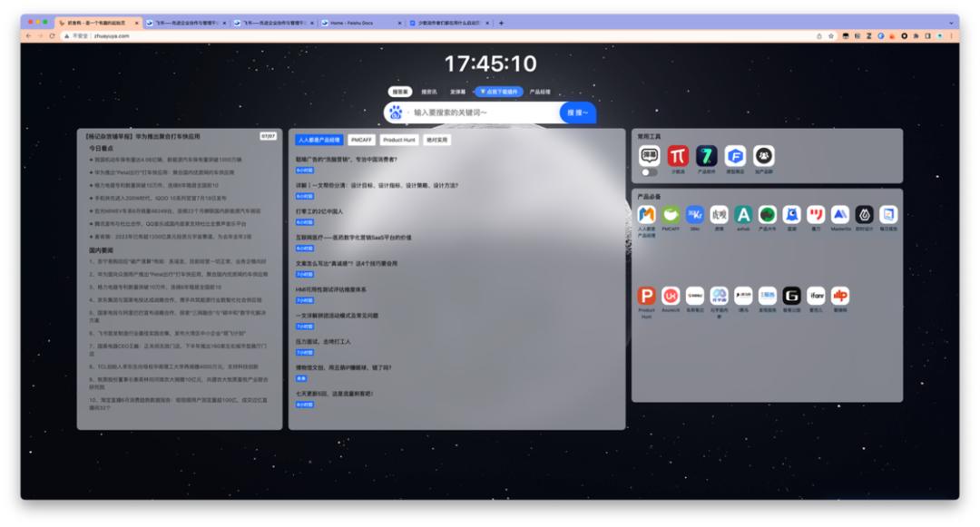Click the blue 搜搜 search button
This screenshot has width=980, height=527.
click(577, 112)
